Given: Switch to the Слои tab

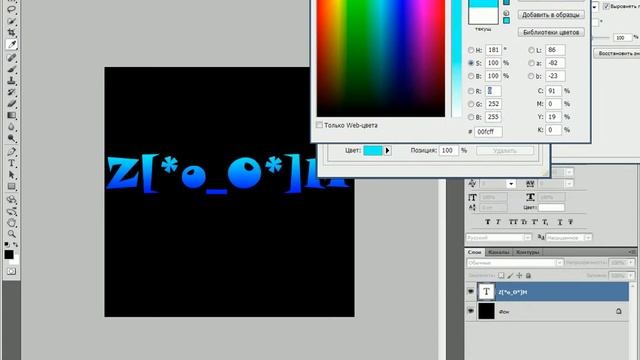Looking at the screenshot, I should click(x=475, y=252).
